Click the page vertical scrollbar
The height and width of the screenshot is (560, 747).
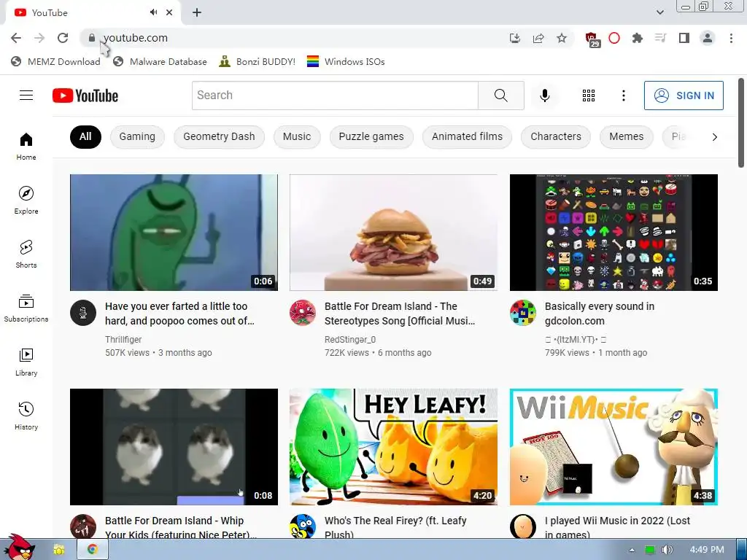pos(741,122)
